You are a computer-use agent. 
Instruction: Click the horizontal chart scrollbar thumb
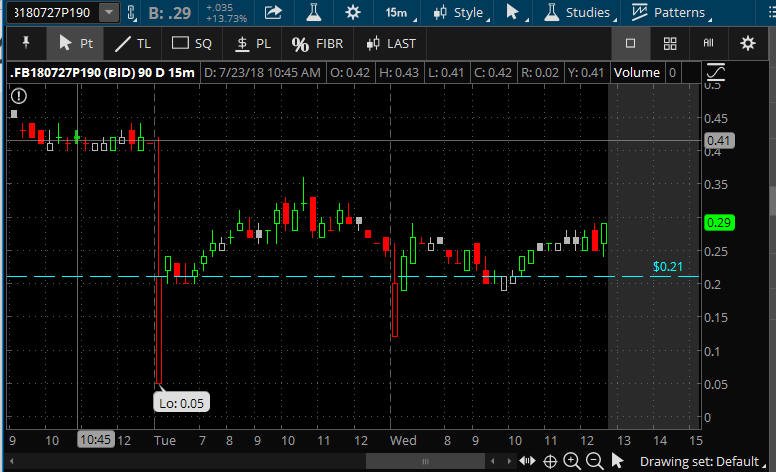425,461
